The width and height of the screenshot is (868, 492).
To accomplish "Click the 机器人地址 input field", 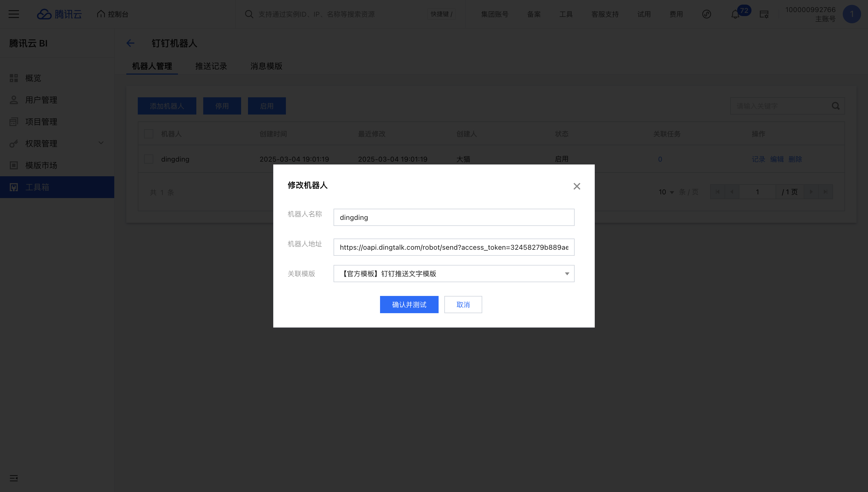I will (x=454, y=247).
